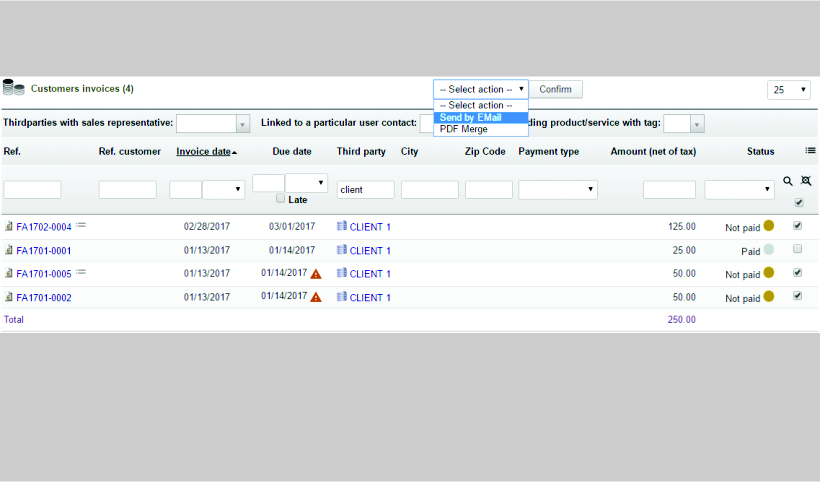
Task: Uncheck the checkbox for invoice FA1702-0004
Action: point(797,226)
